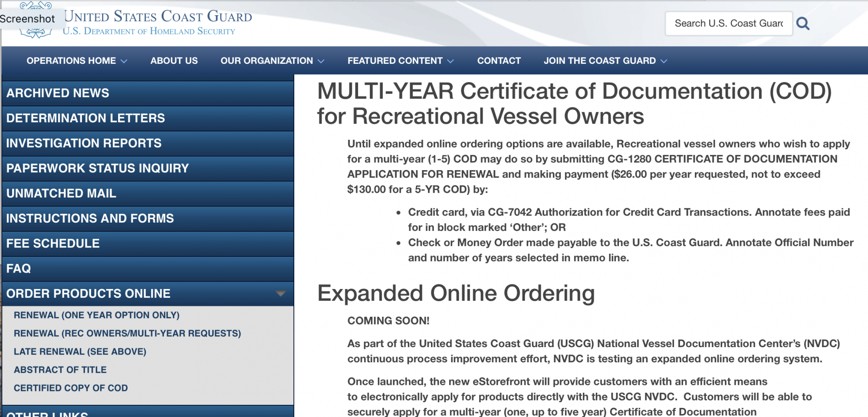Collapse Order Products Online arrow
The image size is (868, 417).
coord(281,294)
